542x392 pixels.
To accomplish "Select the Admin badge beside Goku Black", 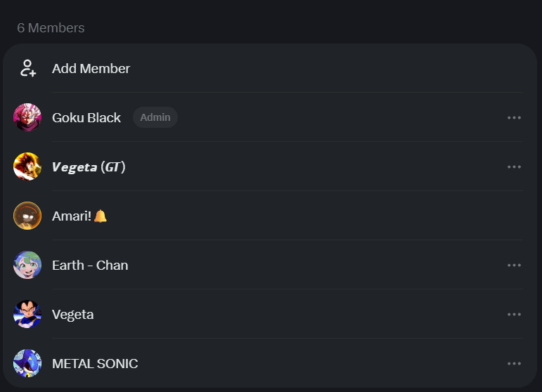I will coord(155,117).
